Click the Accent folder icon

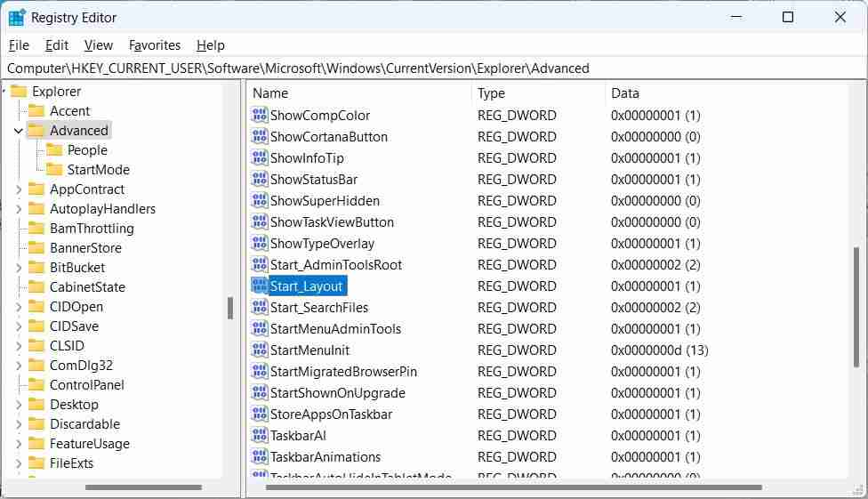[x=36, y=111]
